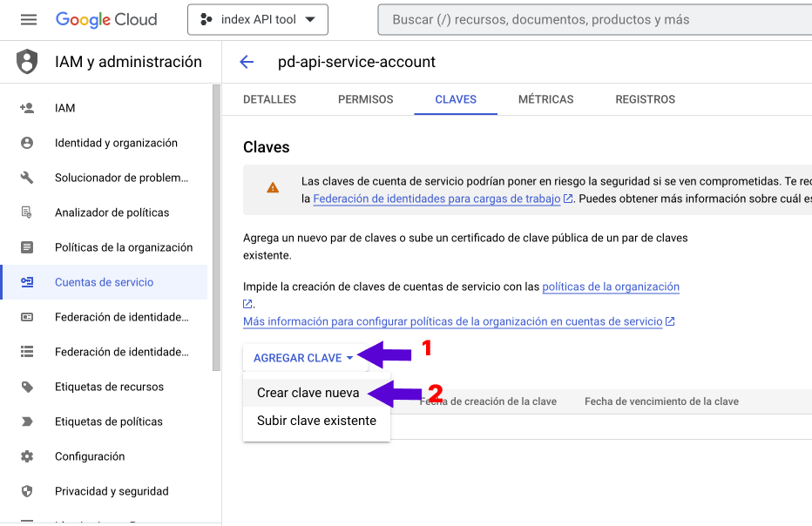Select Cuentas de servicio in the sidebar
Viewport: 812px width, 526px height.
(104, 282)
